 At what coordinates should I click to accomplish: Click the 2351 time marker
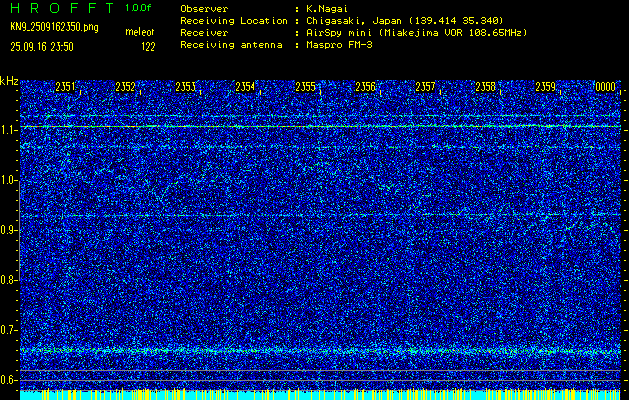[x=65, y=87]
